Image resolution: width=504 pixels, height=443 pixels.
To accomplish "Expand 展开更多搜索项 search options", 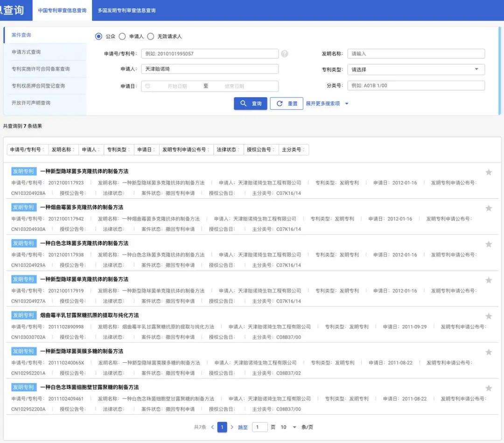I will pyautogui.click(x=327, y=104).
